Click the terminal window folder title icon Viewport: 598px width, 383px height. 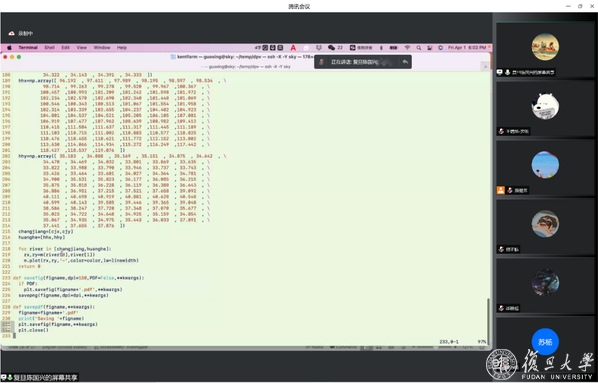tap(173, 57)
